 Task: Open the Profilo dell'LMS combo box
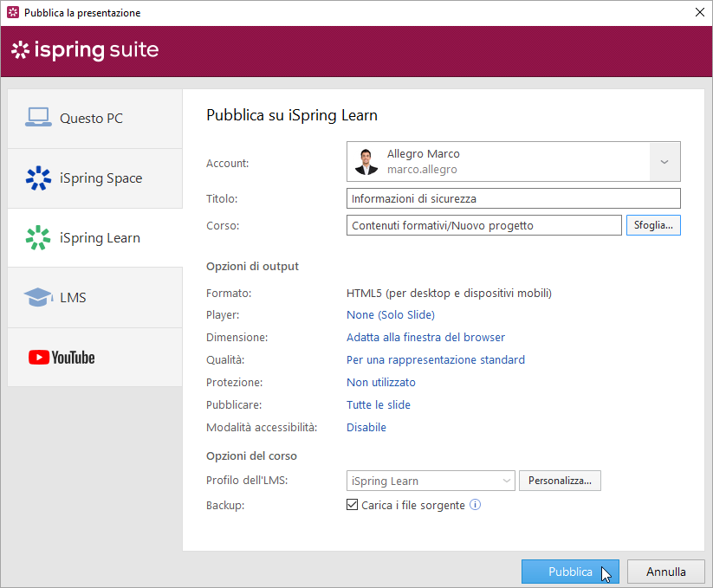coord(431,481)
